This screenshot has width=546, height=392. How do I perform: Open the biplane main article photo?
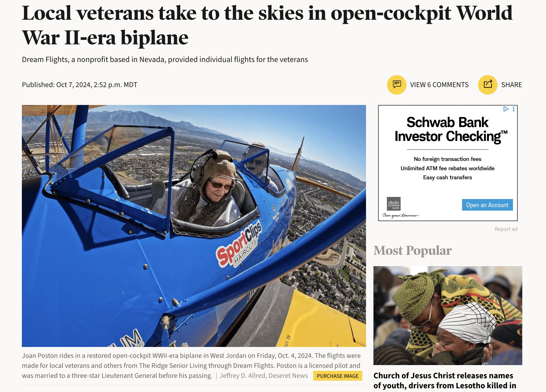194,226
